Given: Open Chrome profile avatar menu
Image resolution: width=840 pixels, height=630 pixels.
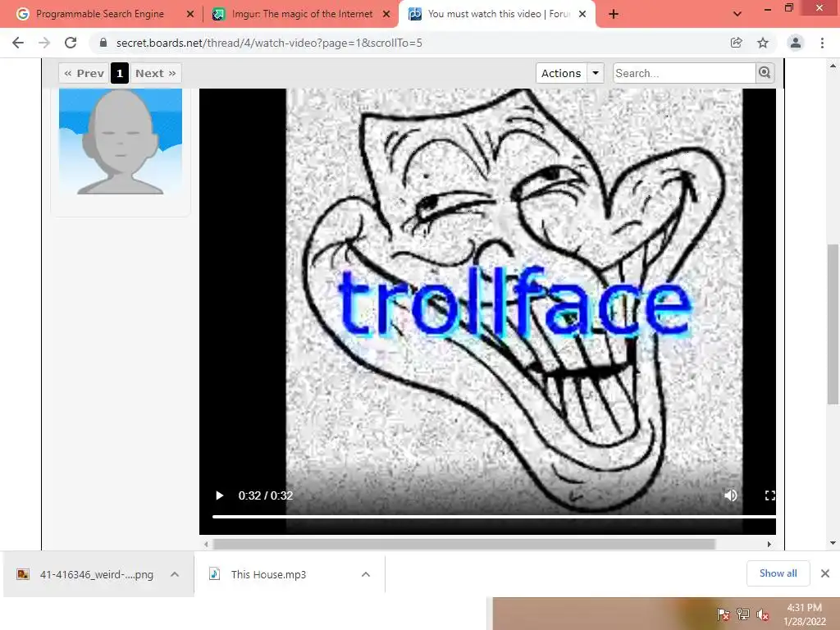Looking at the screenshot, I should coord(796,43).
